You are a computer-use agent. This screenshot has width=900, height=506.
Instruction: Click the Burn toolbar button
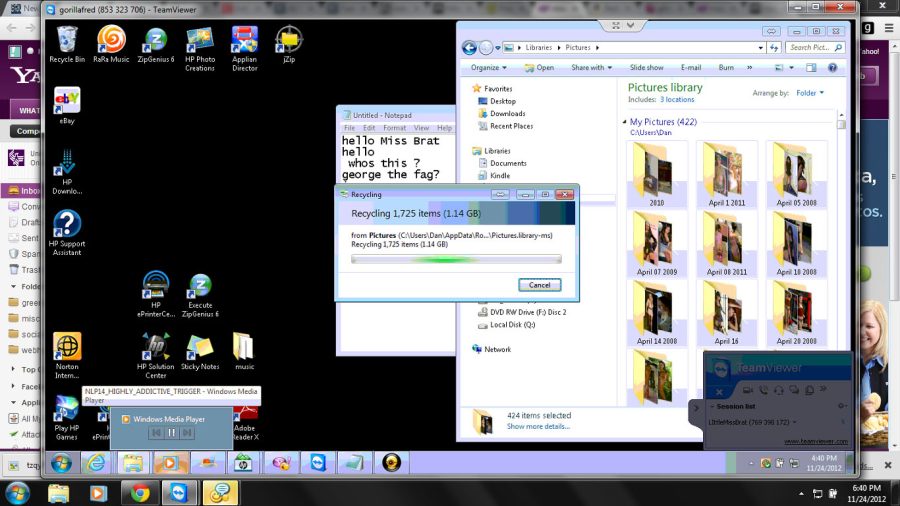pos(726,68)
